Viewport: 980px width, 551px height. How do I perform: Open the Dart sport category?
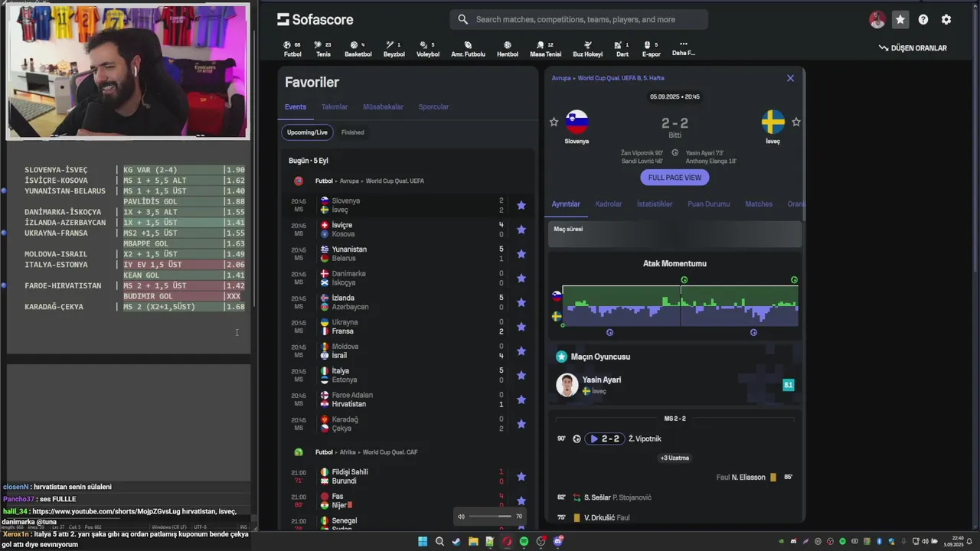[622, 49]
